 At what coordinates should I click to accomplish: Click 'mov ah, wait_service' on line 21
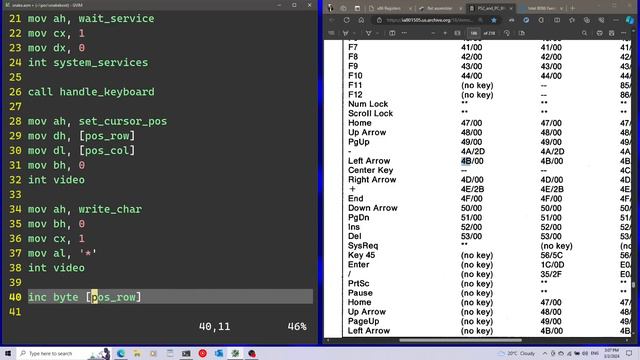tap(91, 19)
